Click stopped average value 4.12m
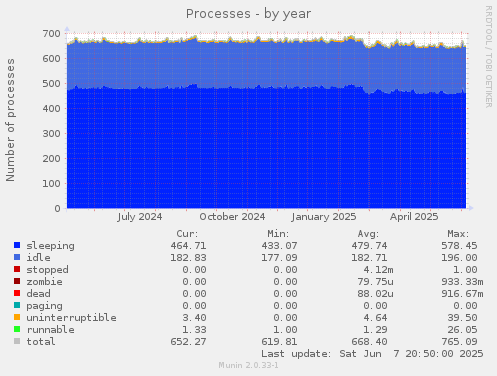497x376 pixels. coord(379,270)
